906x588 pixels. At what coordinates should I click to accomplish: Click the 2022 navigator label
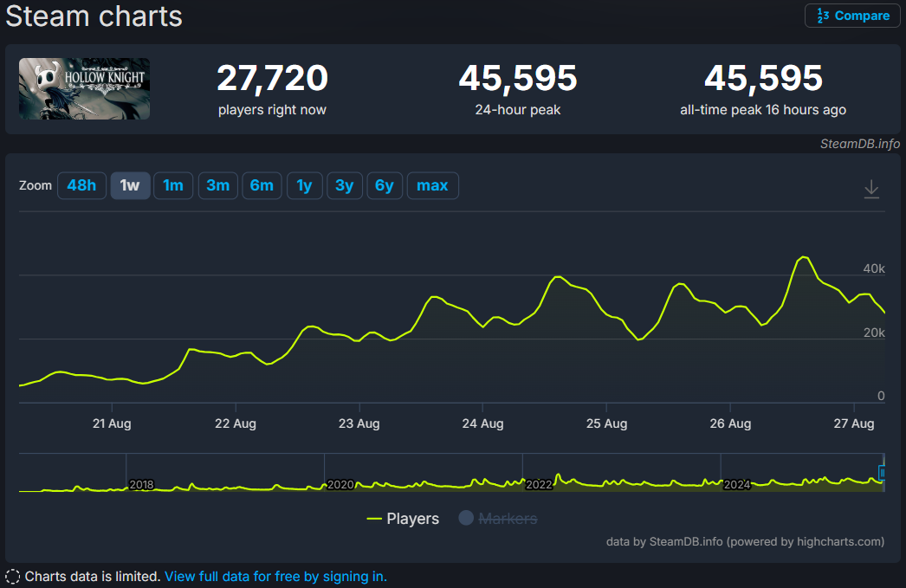coord(539,485)
